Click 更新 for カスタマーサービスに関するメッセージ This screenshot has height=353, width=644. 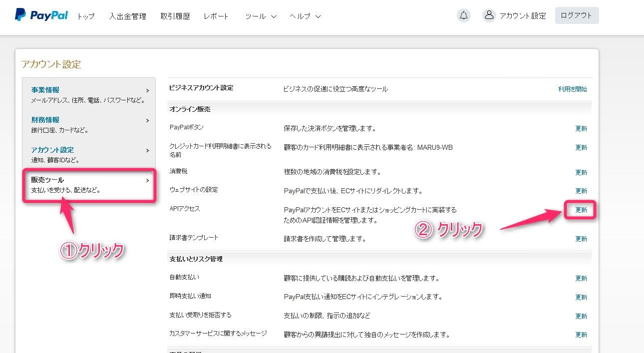581,335
